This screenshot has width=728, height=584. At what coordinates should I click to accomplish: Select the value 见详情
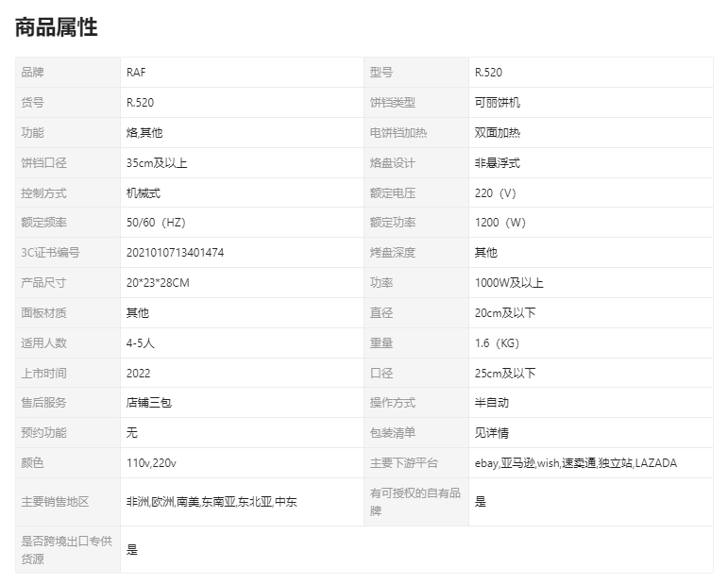492,432
